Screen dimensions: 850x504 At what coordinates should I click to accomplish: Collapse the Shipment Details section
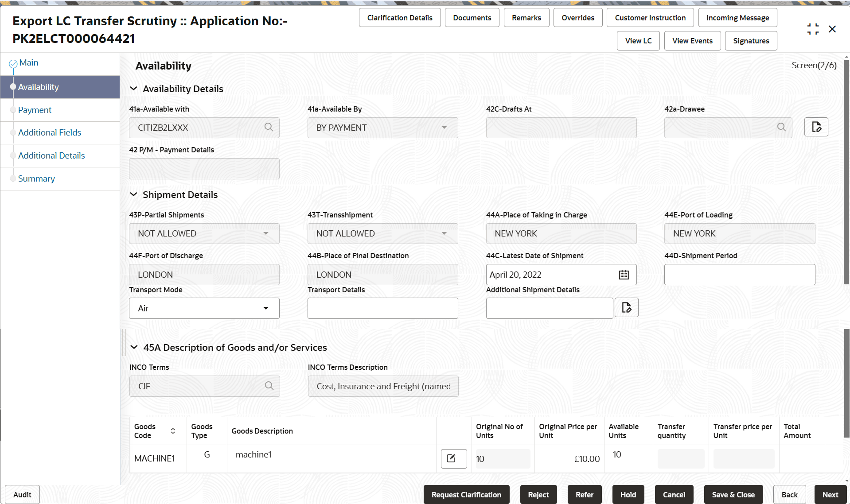(134, 194)
